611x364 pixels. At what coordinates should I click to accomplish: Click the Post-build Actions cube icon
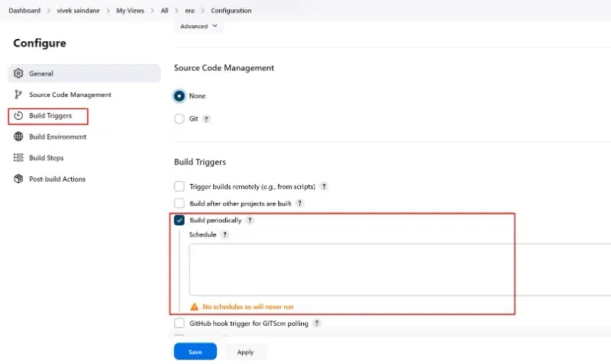pyautogui.click(x=19, y=179)
